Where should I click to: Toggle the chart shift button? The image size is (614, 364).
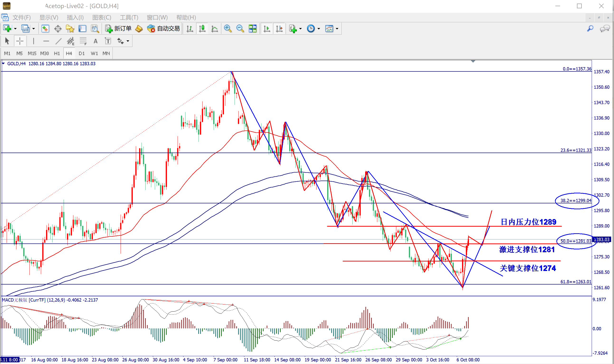(279, 29)
